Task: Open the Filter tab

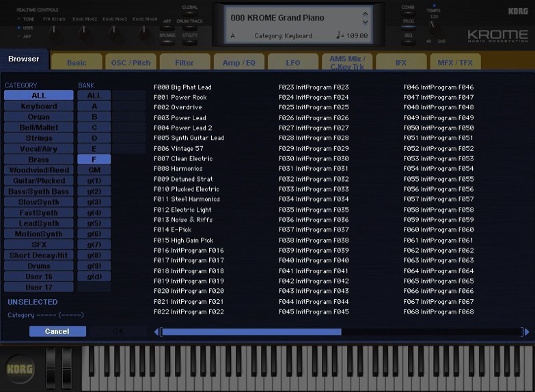Action: click(x=184, y=62)
